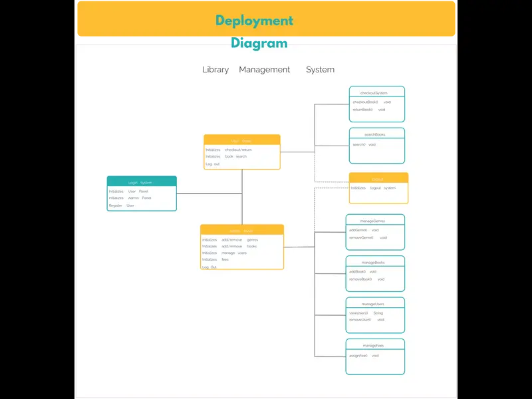The image size is (532, 399).
Task: Click the "removeGenre() void" method
Action: 368,238
